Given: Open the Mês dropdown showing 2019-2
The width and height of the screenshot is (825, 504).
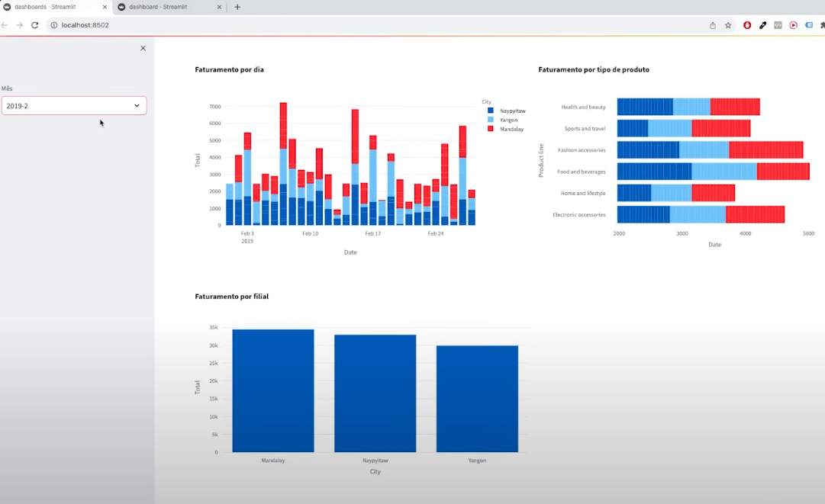Looking at the screenshot, I should 74,106.
